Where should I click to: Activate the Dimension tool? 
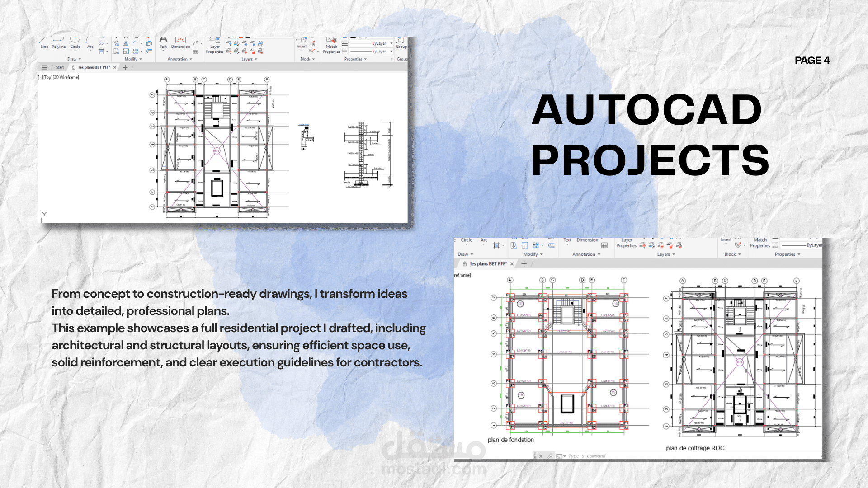click(x=180, y=43)
